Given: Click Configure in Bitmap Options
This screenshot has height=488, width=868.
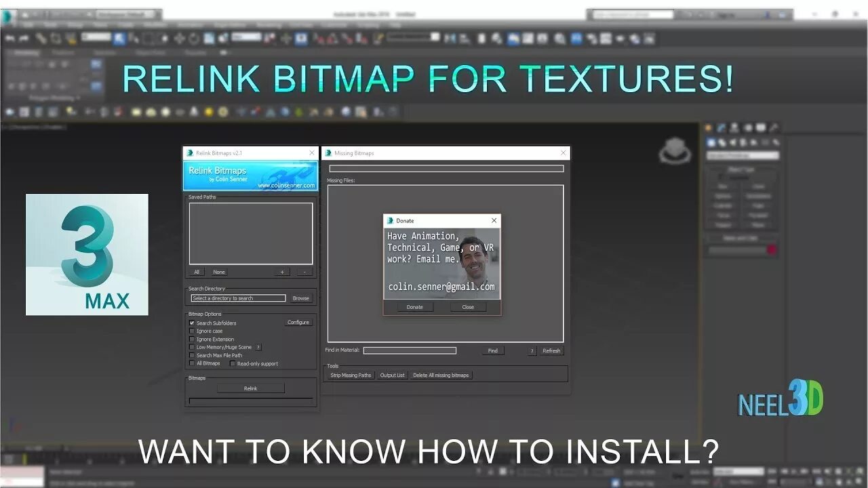Looking at the screenshot, I should coord(298,323).
